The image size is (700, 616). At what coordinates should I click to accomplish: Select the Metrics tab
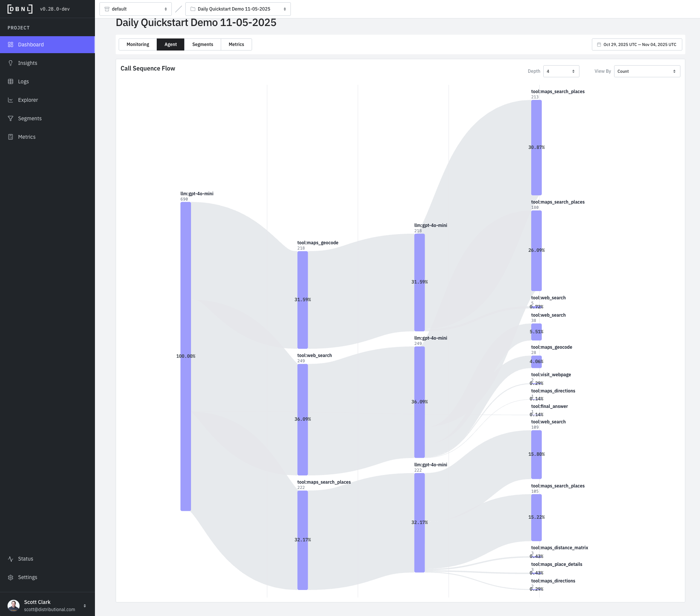236,44
